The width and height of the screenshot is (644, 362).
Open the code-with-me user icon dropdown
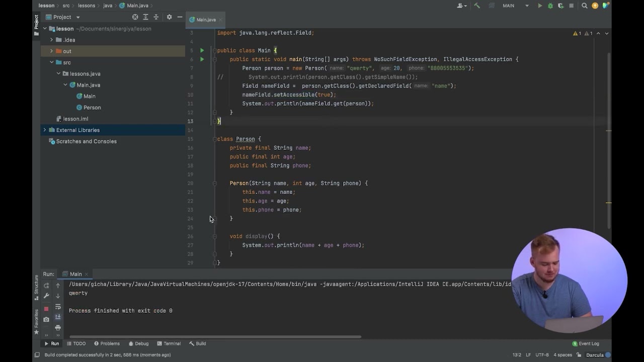[461, 6]
